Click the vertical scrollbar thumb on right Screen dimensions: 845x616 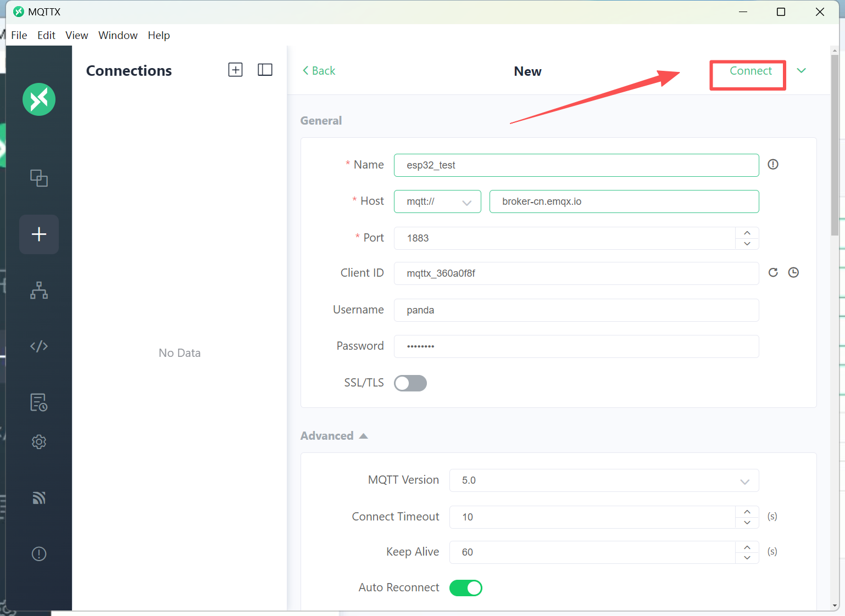click(x=835, y=145)
